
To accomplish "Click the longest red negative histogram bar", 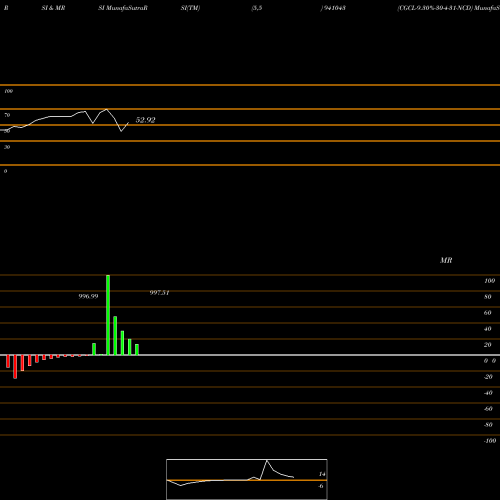I will (x=15, y=367).
